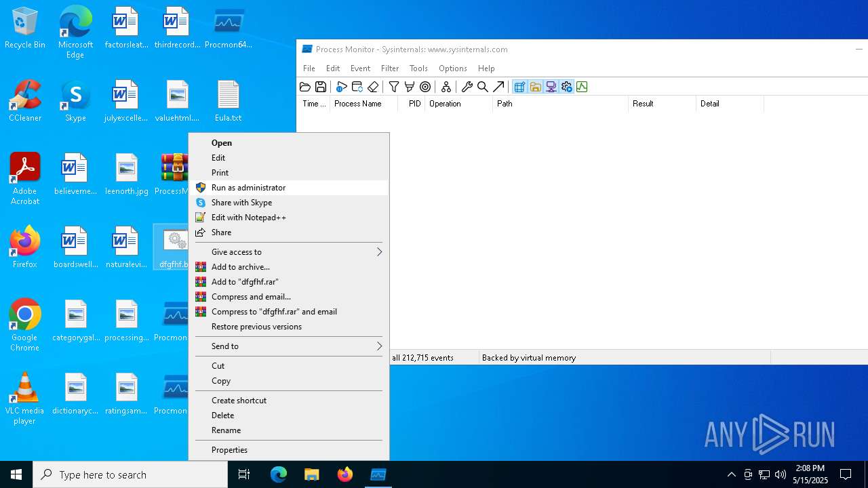Open the Filter funnel icon
This screenshot has width=868, height=488.
(394, 87)
